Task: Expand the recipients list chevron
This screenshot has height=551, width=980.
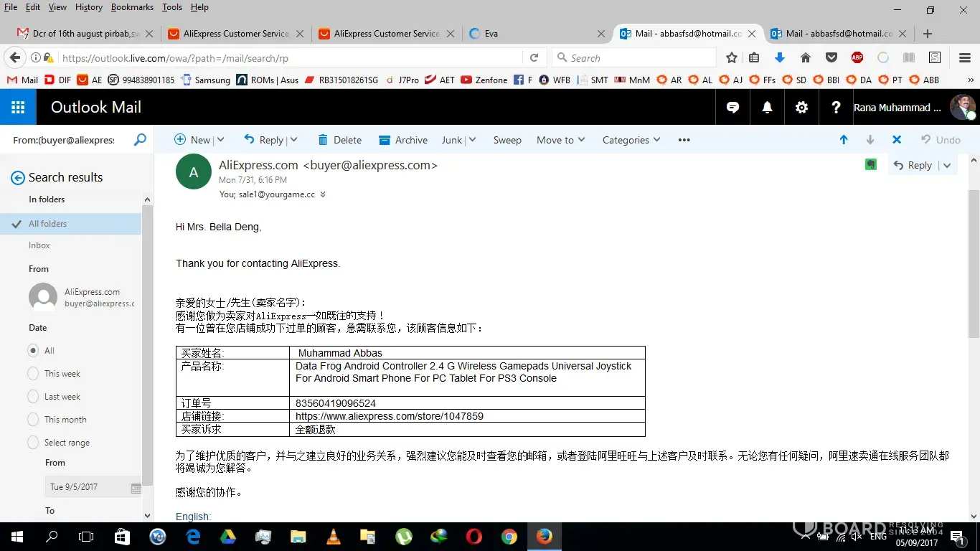Action: pos(323,194)
